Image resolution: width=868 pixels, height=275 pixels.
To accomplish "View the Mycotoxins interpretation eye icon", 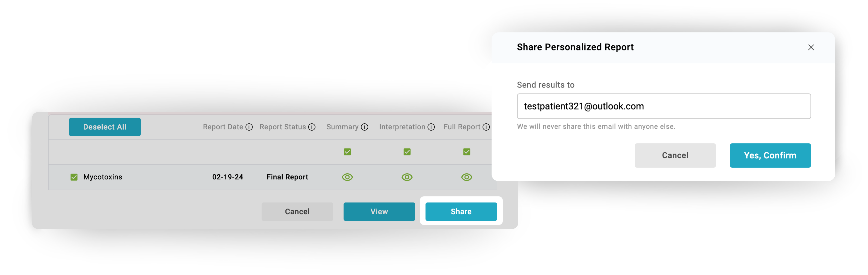I will 407,177.
